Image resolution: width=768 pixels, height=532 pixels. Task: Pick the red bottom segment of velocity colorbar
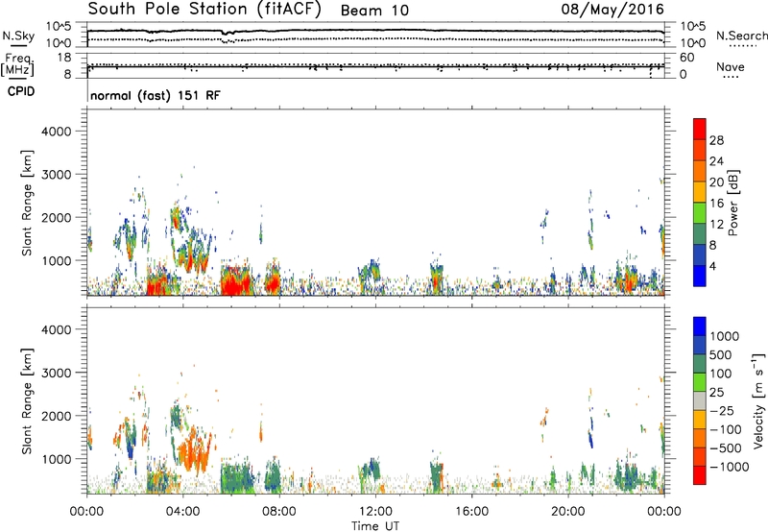(x=700, y=475)
